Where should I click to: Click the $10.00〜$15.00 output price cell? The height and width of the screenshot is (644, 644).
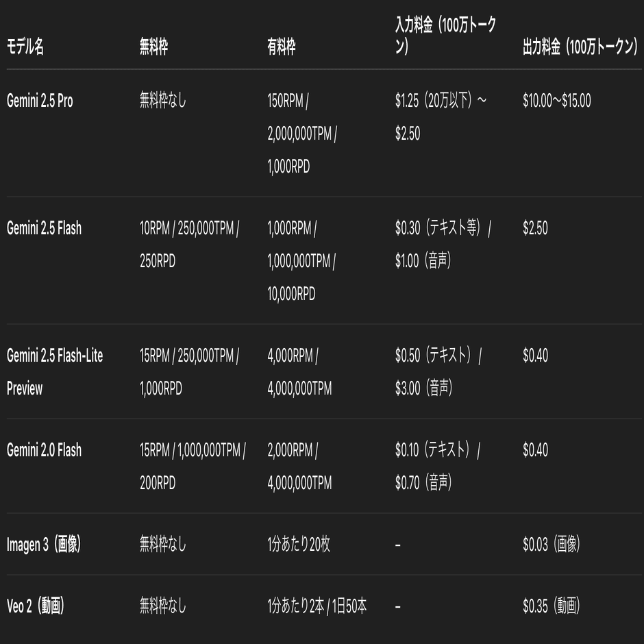click(556, 101)
